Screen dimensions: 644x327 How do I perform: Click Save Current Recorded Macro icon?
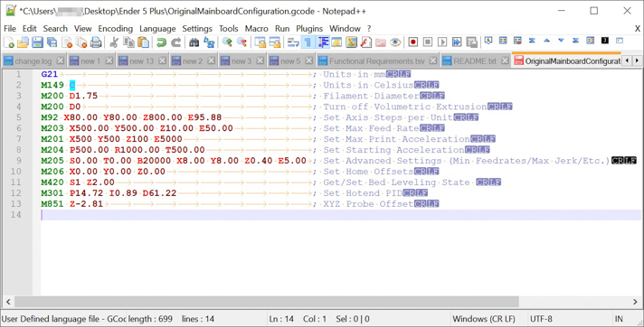[472, 42]
